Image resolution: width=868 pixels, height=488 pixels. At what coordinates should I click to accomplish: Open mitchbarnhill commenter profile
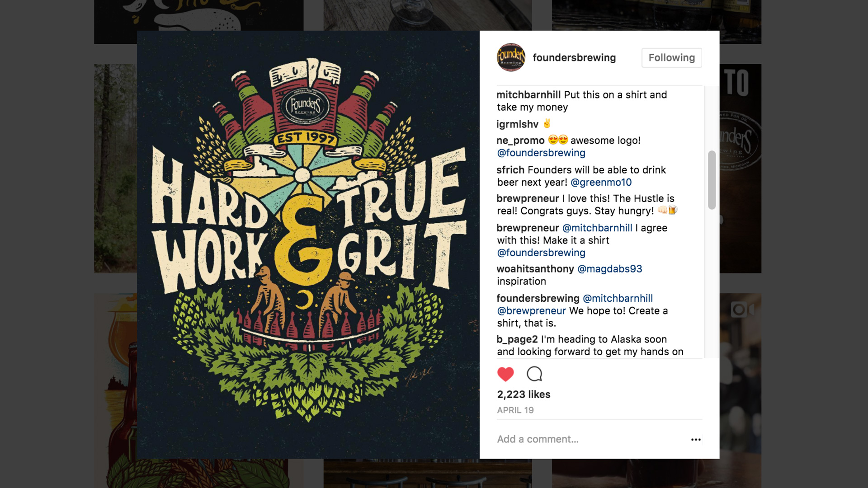coord(528,95)
